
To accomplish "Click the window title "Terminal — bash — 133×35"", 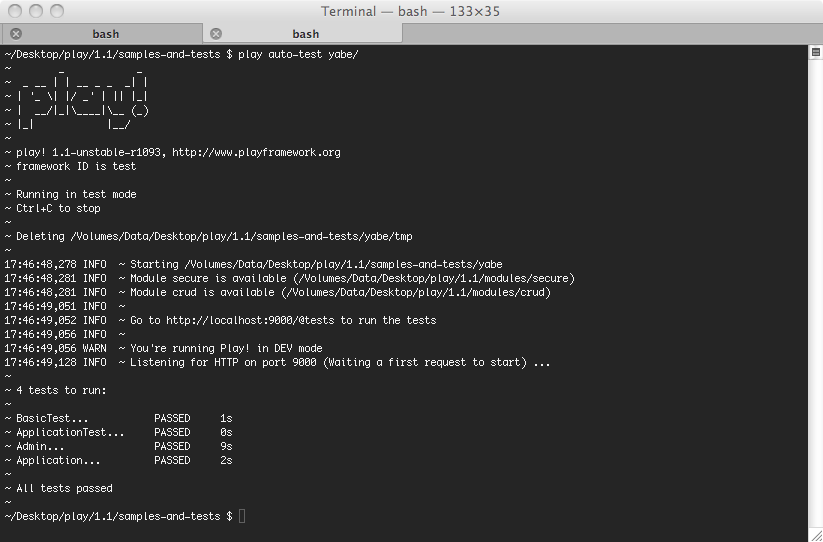I will 411,11.
